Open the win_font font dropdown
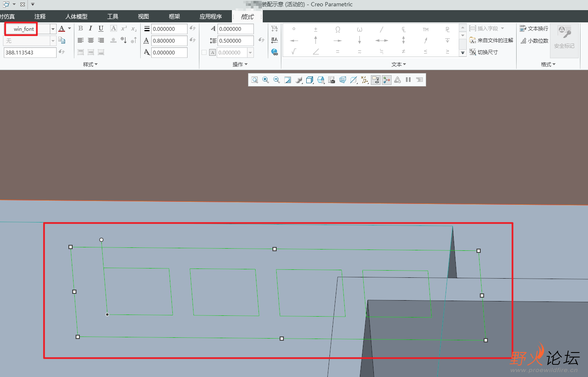This screenshot has width=588, height=377. pyautogui.click(x=53, y=29)
